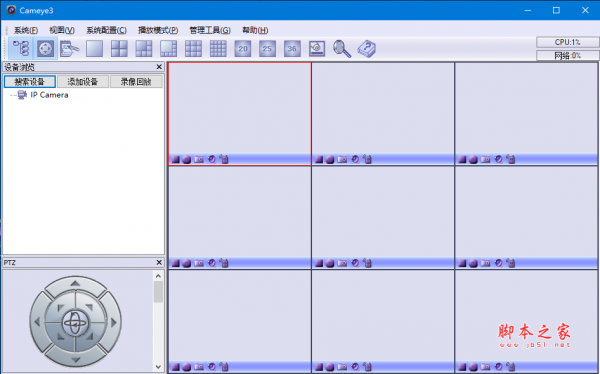The image size is (600, 374).
Task: Toggle audio listen in the bottom-middle pane
Action: [x=355, y=367]
